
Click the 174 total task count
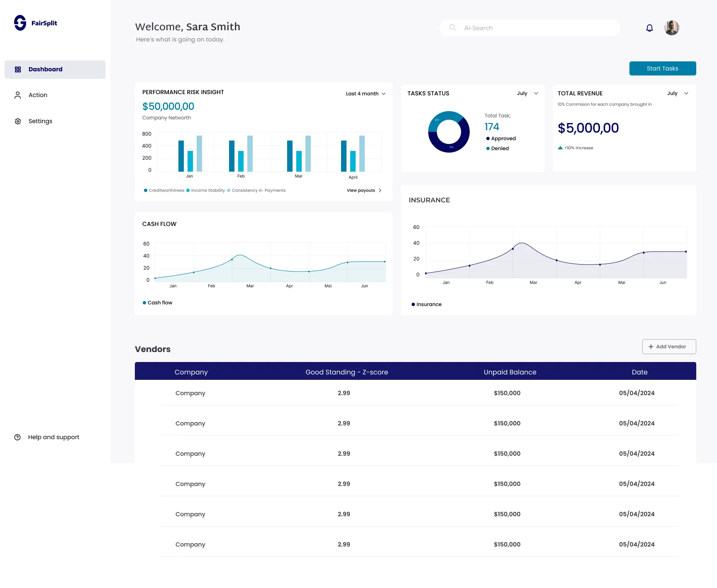[x=492, y=127]
